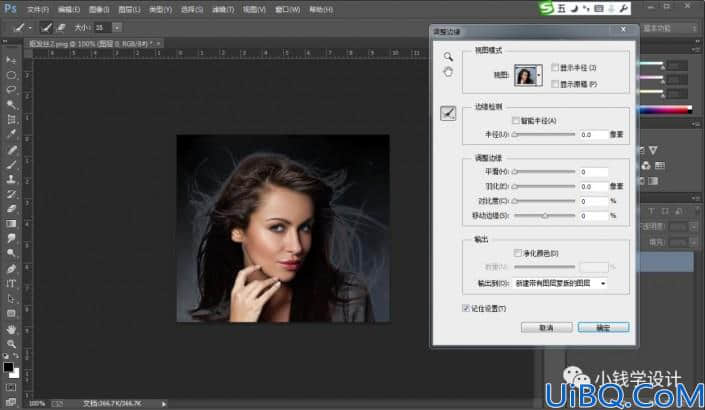Select the Elliptical Marquee tool
Screen dimensions: 705x410
pyautogui.click(x=11, y=75)
